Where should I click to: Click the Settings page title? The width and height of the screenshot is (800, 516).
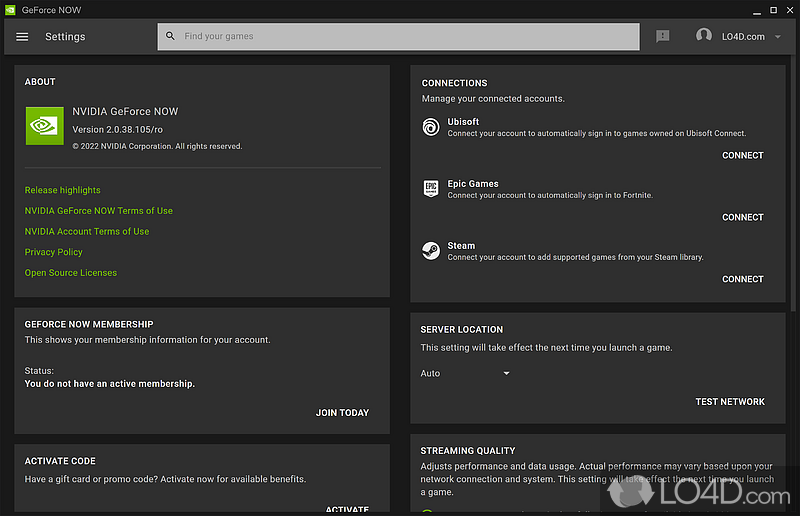click(65, 37)
